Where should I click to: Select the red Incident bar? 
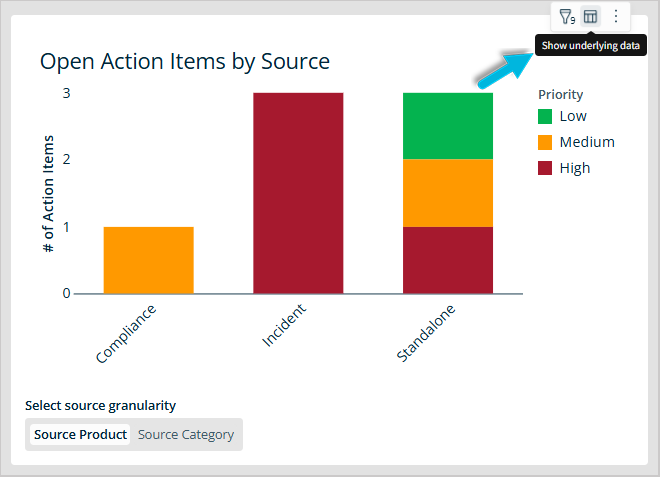298,193
